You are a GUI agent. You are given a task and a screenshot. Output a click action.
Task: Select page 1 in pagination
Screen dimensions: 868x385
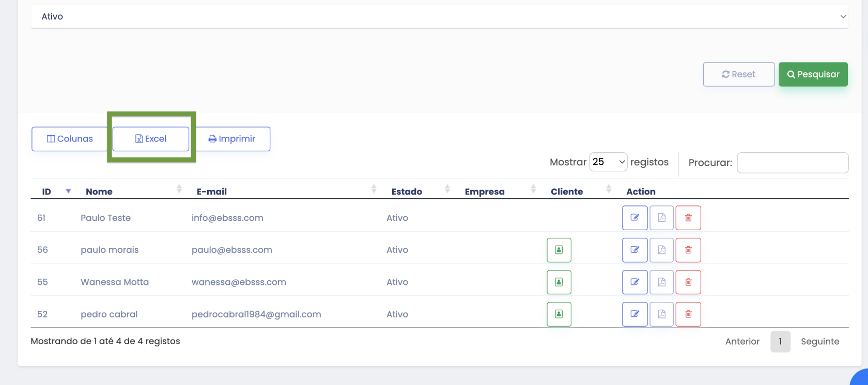(x=780, y=342)
